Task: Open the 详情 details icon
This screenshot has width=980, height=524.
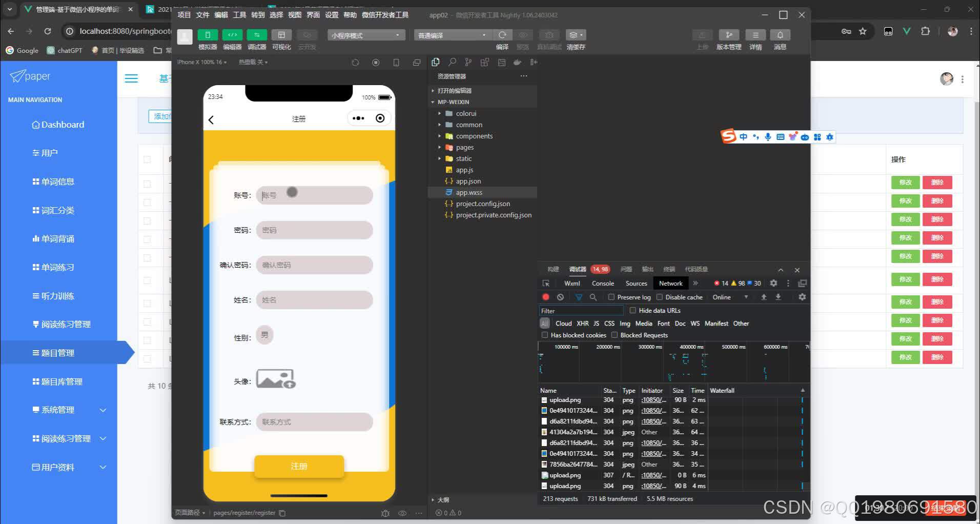Action: 756,35
